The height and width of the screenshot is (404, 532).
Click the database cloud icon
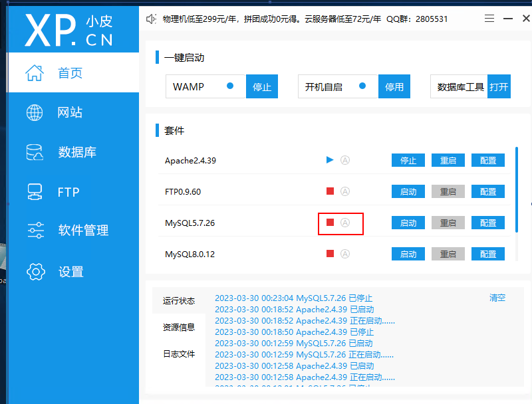tap(35, 152)
